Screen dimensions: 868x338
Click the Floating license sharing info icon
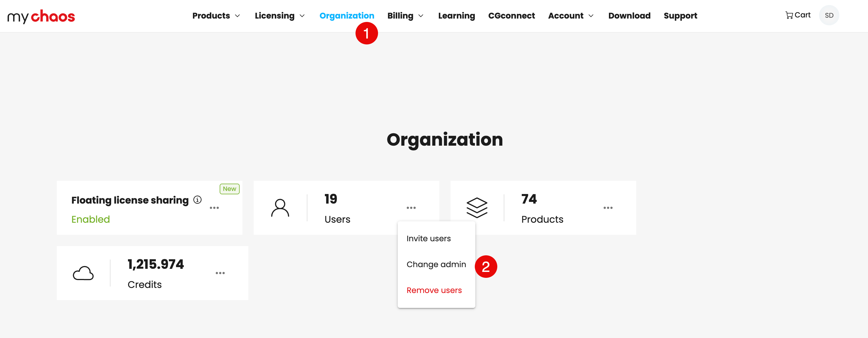coord(197,200)
